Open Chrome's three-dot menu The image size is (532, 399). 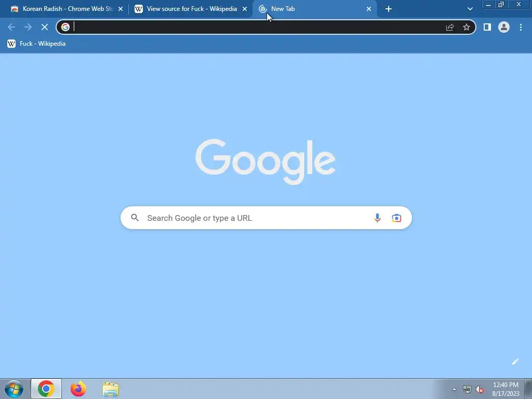click(x=521, y=27)
